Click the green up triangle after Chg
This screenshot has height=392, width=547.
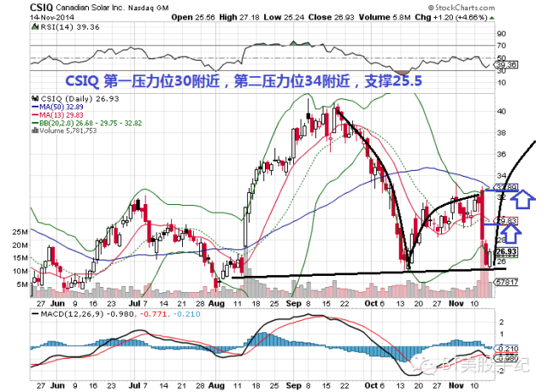(x=492, y=17)
